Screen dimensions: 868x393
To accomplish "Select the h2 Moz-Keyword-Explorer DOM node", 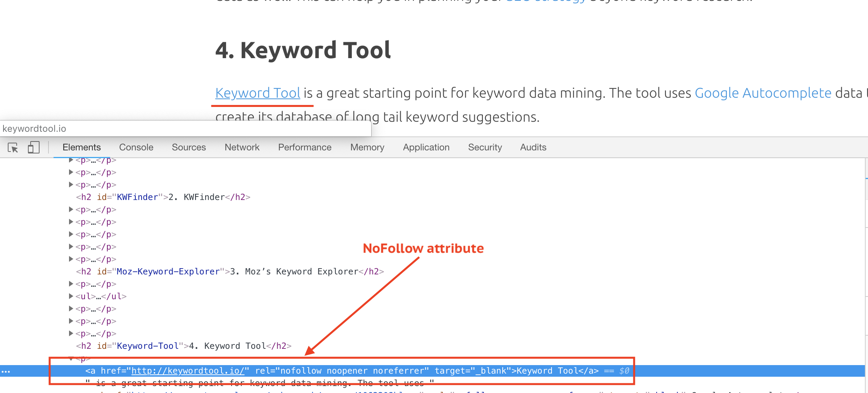I will [230, 272].
